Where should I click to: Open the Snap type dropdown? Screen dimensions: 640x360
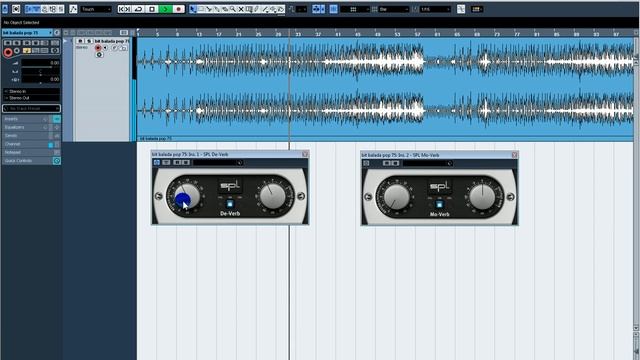point(355,9)
